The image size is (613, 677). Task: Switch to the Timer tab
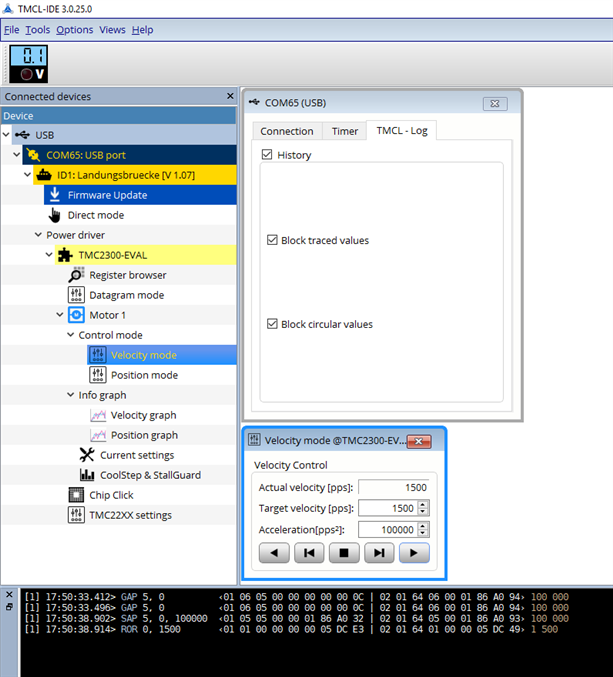tap(344, 131)
